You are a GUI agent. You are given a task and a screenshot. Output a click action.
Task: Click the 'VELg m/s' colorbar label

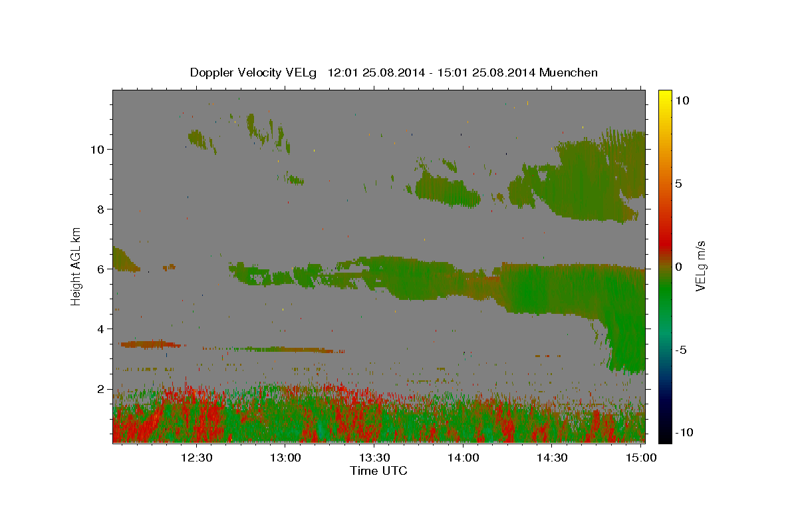point(700,266)
